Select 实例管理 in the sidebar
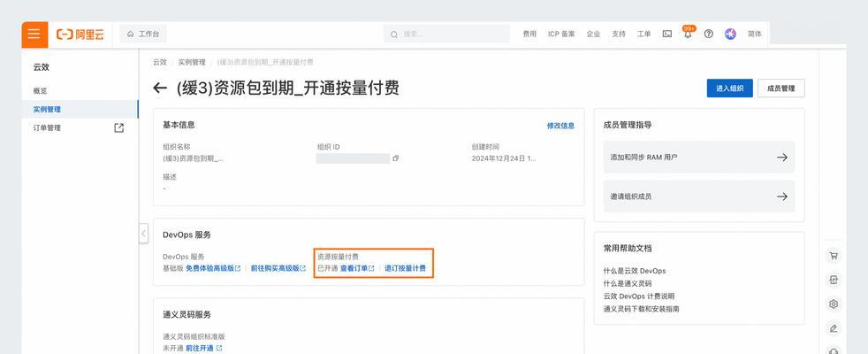The height and width of the screenshot is (354, 868). 80,109
